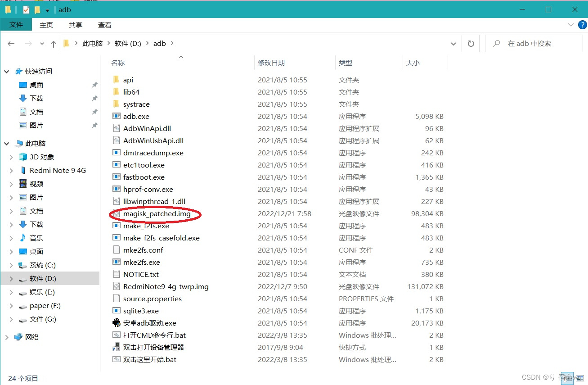
Task: Select the mke2fs.exe file name
Action: click(x=142, y=262)
